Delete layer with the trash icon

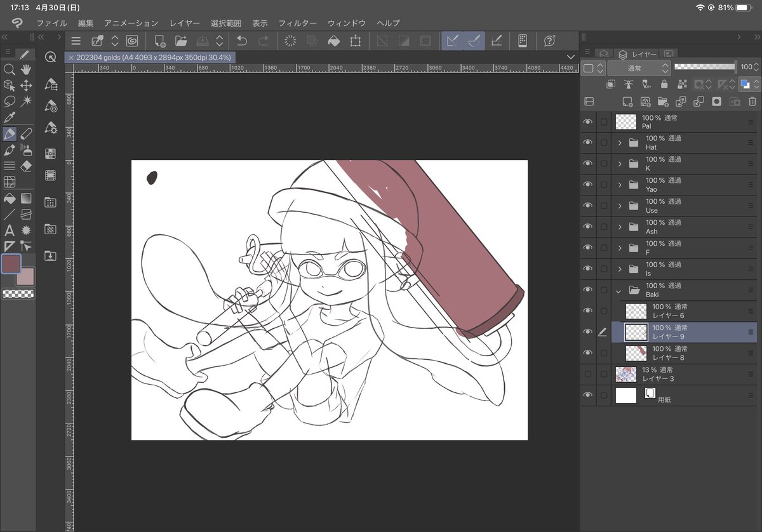pos(752,101)
